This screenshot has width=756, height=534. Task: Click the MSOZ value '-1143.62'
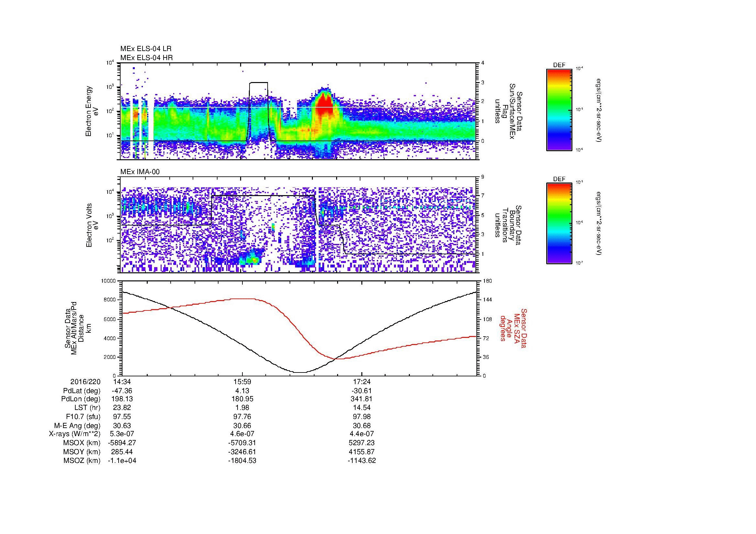point(362,461)
